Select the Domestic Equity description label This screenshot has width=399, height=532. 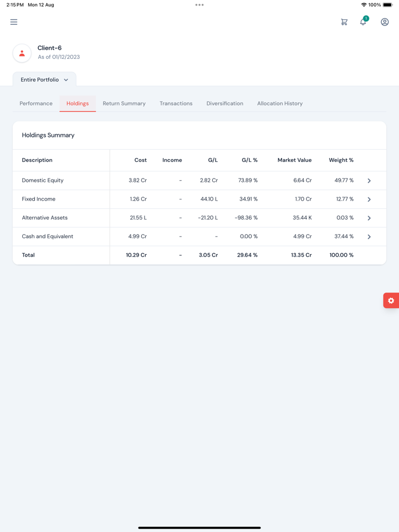[x=43, y=181]
